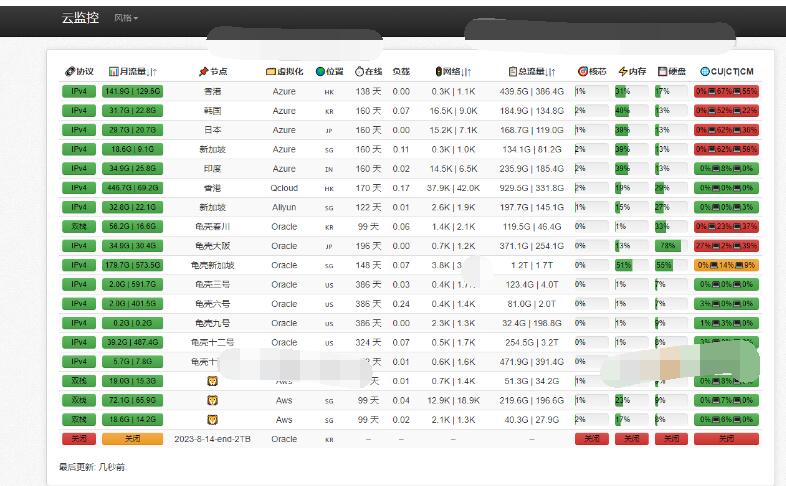Viewport: 786px width, 486px height.
Task: Click the red pin icon beside 节点
Action: click(203, 72)
